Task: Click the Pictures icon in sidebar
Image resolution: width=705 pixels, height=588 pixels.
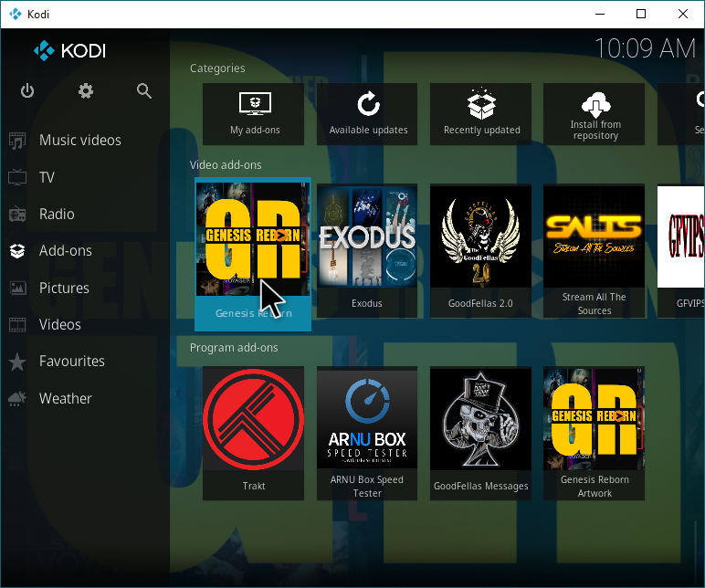Action: point(17,288)
